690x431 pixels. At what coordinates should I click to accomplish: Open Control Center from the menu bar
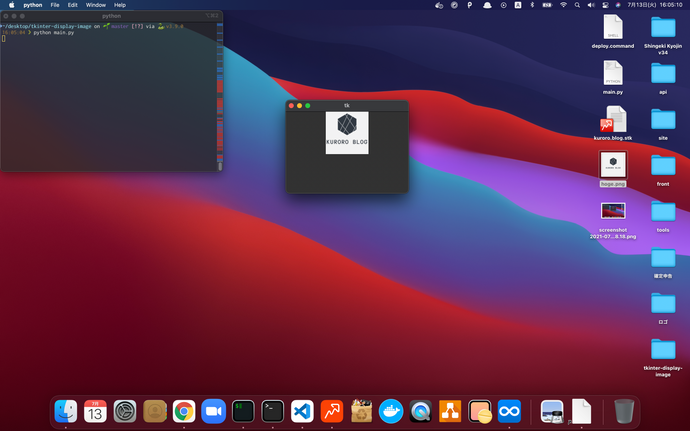(606, 5)
